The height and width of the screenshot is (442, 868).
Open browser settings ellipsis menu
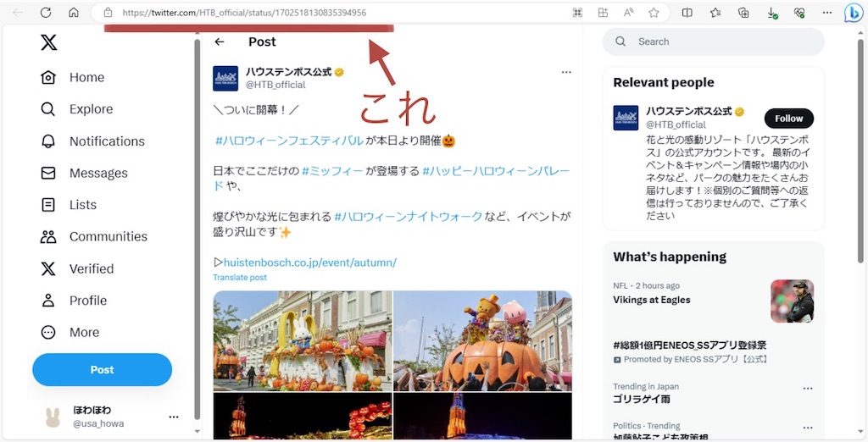click(827, 13)
